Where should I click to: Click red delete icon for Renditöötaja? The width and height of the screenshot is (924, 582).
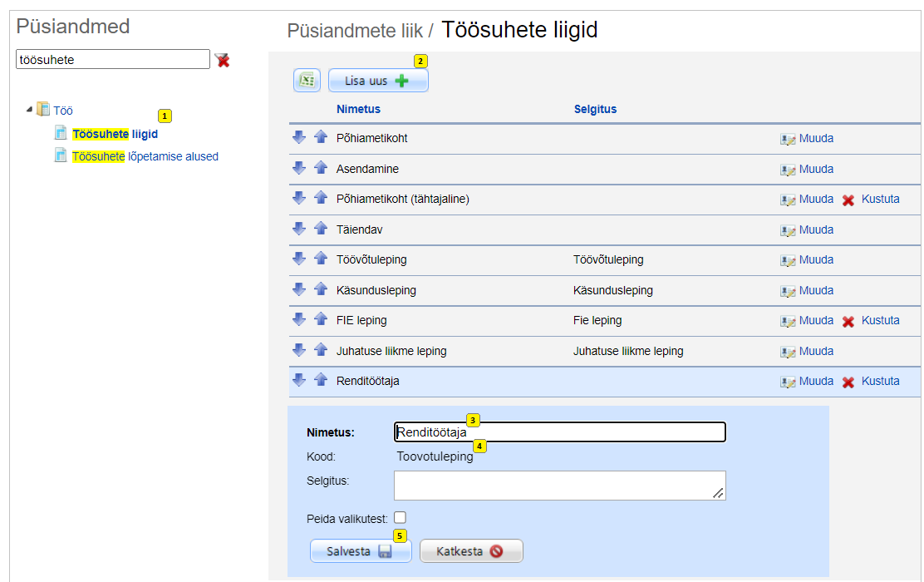[x=848, y=382]
